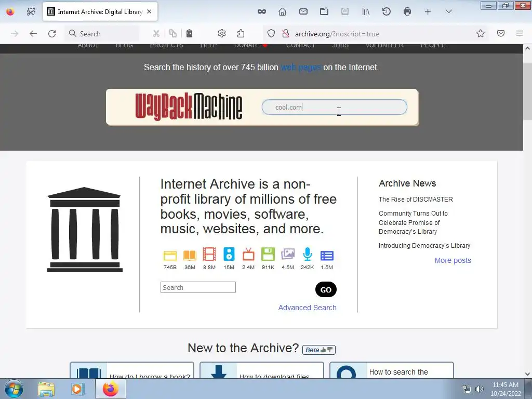Click the Firefox taskbar button

click(x=111, y=389)
